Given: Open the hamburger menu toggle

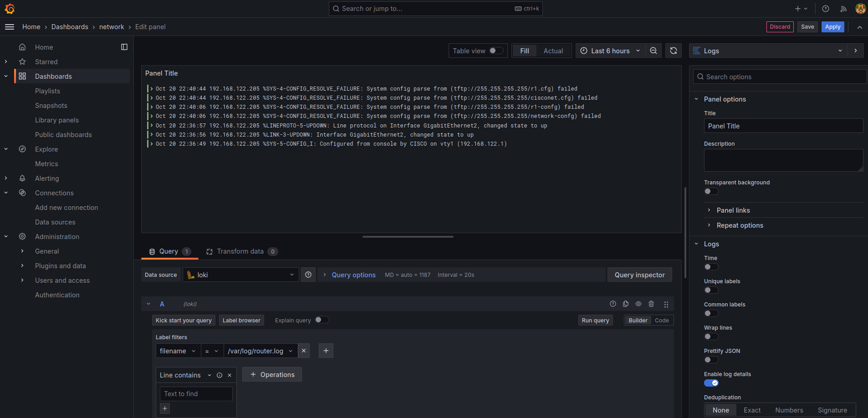Looking at the screenshot, I should [10, 27].
